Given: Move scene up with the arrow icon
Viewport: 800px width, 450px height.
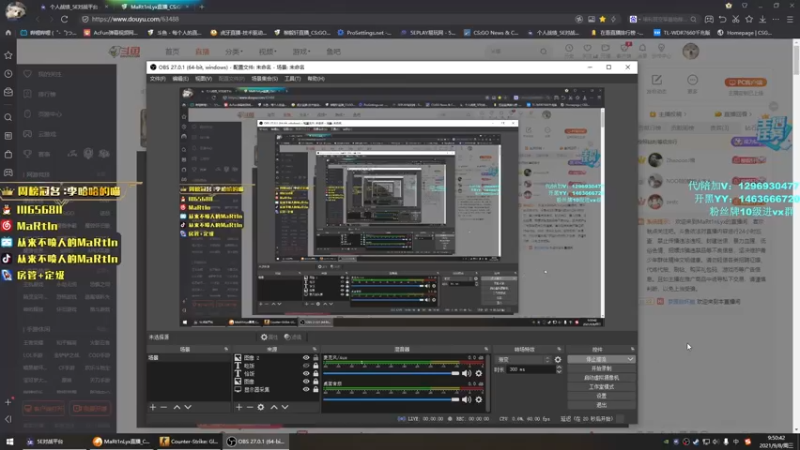Looking at the screenshot, I should (177, 407).
